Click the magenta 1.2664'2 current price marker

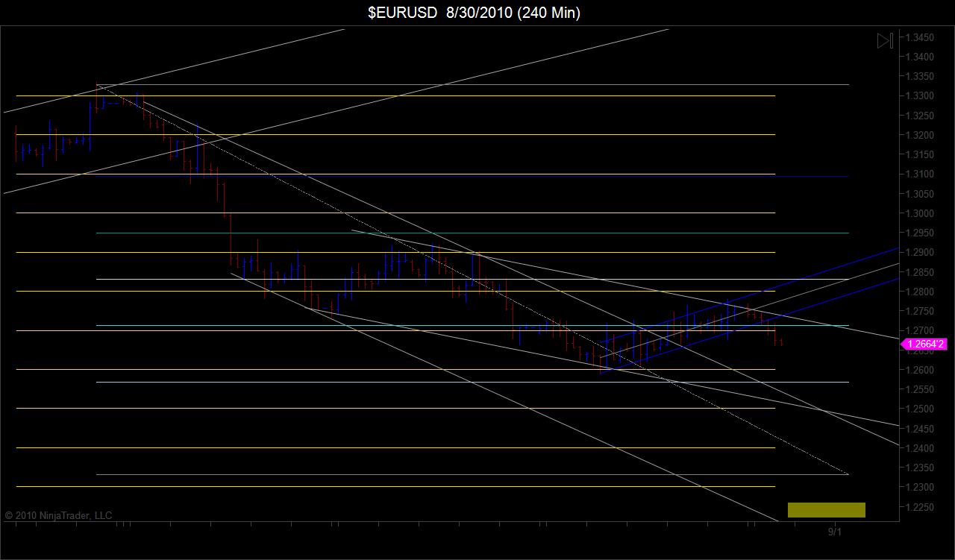pyautogui.click(x=925, y=344)
